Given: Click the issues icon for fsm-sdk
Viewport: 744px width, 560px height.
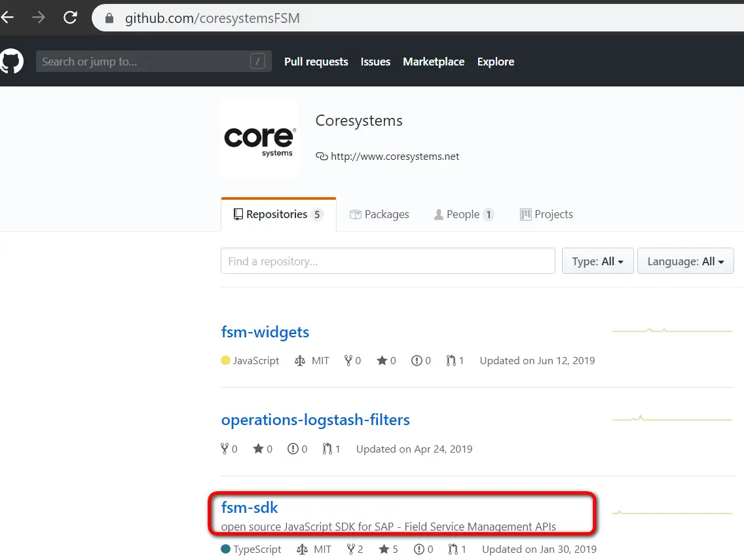Looking at the screenshot, I should coord(419,550).
